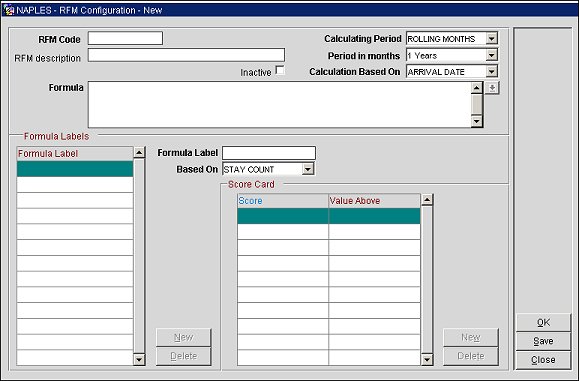Image resolution: width=579 pixels, height=381 pixels.
Task: Click the RFM Code input field
Action: [125, 38]
